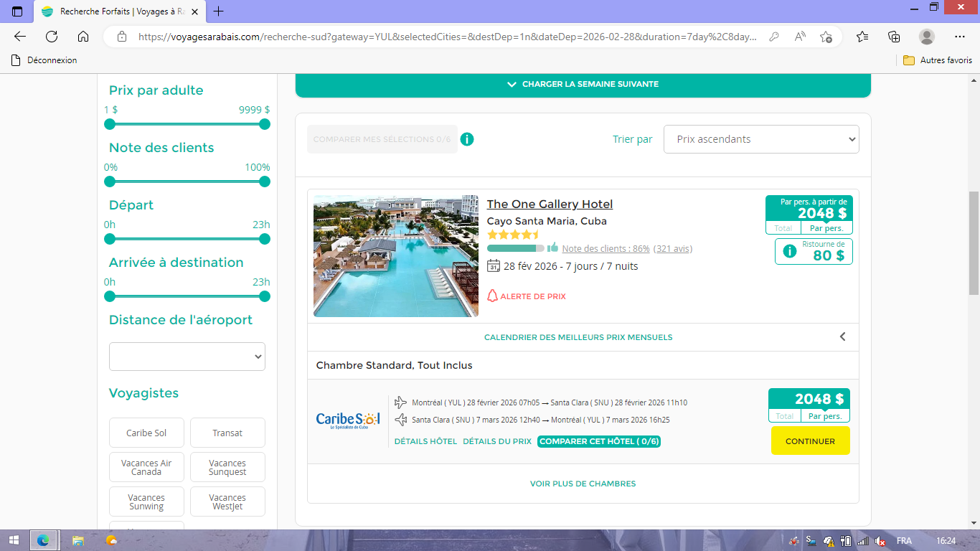Screen dimensions: 980x551
Task: Open The One Gallery Hotel title link
Action: click(550, 204)
